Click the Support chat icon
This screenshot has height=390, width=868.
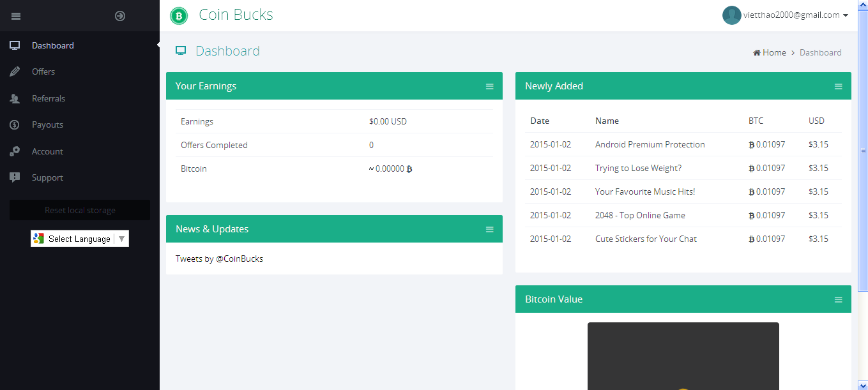pyautogui.click(x=15, y=177)
